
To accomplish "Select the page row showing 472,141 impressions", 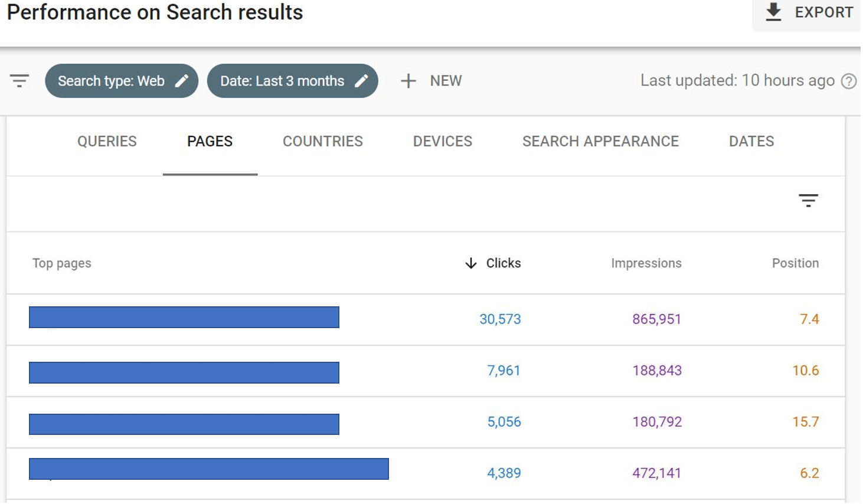I will (x=208, y=469).
